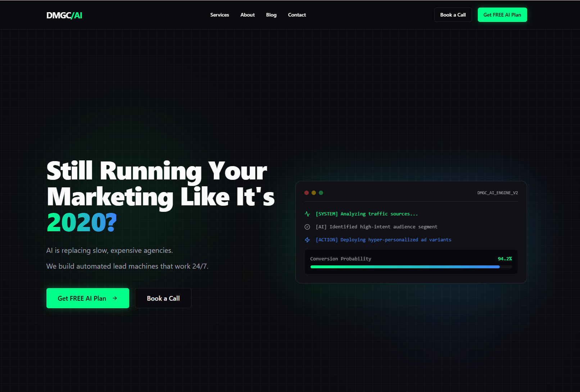The height and width of the screenshot is (392, 580).
Task: Click the Conversion Probability progress bar
Action: click(x=411, y=267)
